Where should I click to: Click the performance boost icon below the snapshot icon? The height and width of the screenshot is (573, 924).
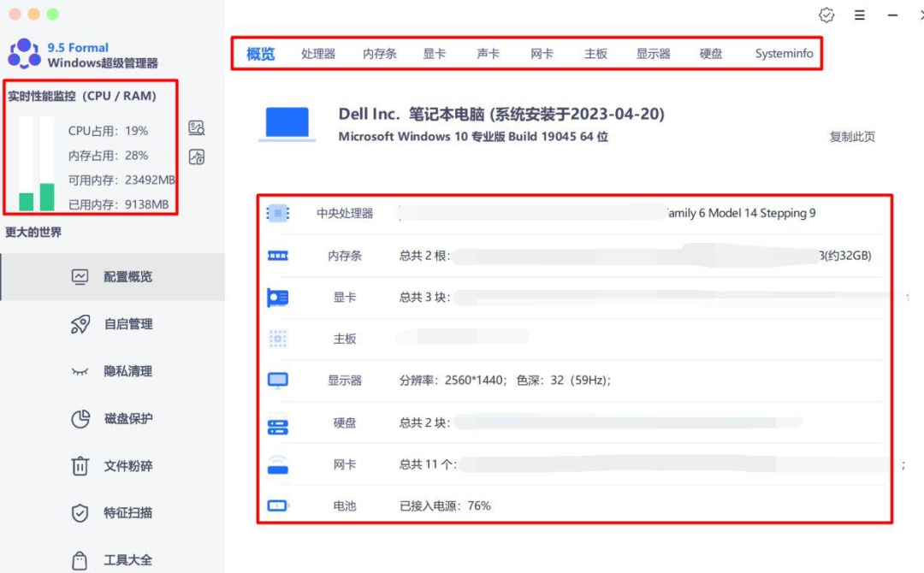[196, 157]
